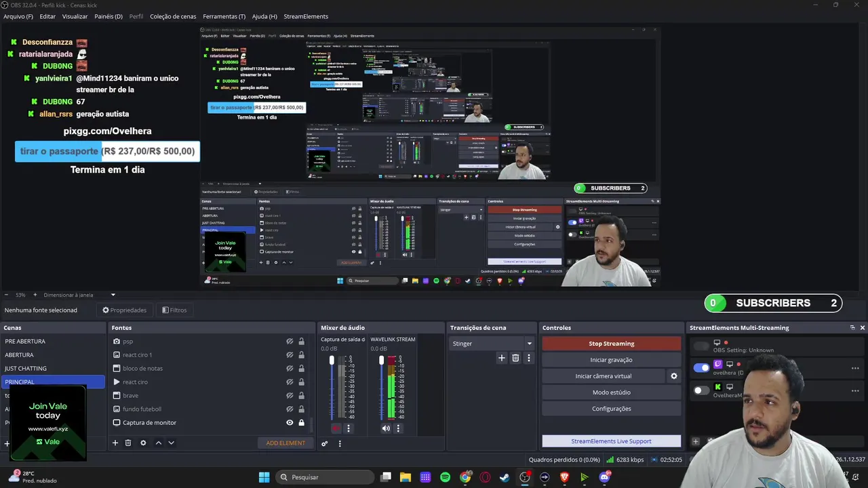This screenshot has width=868, height=488.
Task: Click the WAVELINK STREAM volume slider
Action: click(381, 388)
